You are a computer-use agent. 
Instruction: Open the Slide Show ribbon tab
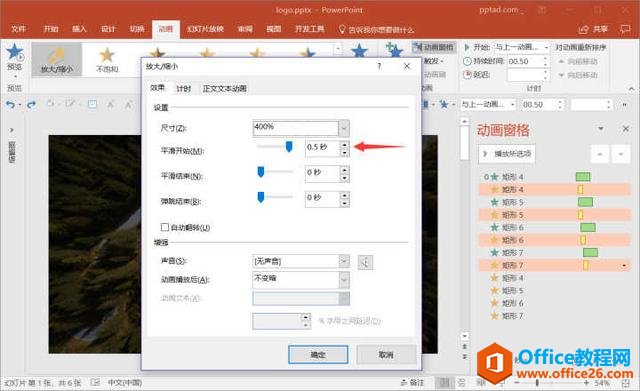(205, 29)
